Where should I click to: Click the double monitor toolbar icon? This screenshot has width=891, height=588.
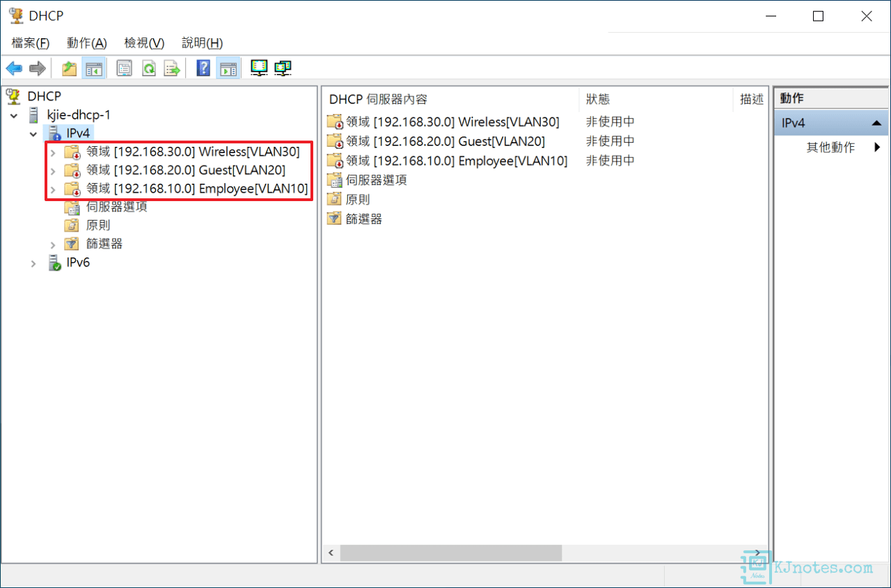click(283, 68)
